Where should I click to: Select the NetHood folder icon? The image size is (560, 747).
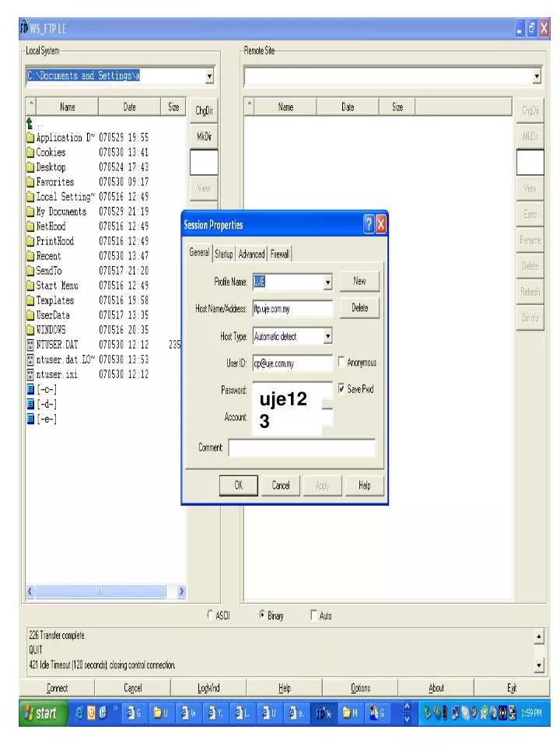(x=30, y=226)
